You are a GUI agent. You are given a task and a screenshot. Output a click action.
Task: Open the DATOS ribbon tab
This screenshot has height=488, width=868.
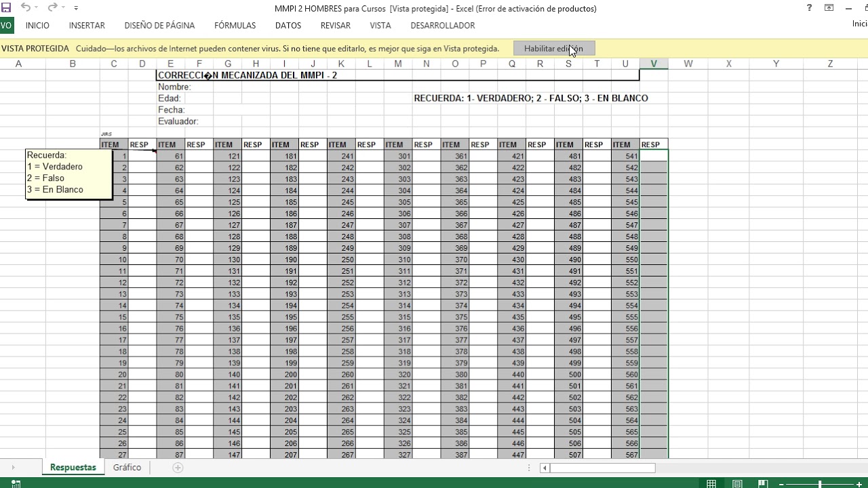[x=288, y=25]
